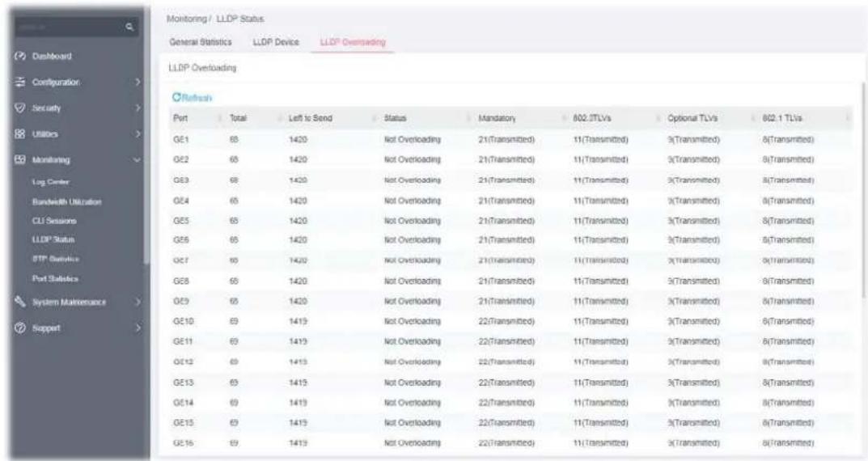Click the Security shield icon

tap(20, 108)
